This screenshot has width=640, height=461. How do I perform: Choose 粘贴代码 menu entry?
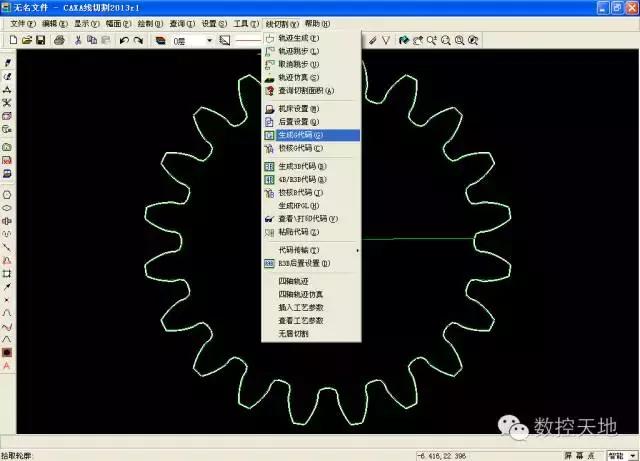(x=311, y=232)
